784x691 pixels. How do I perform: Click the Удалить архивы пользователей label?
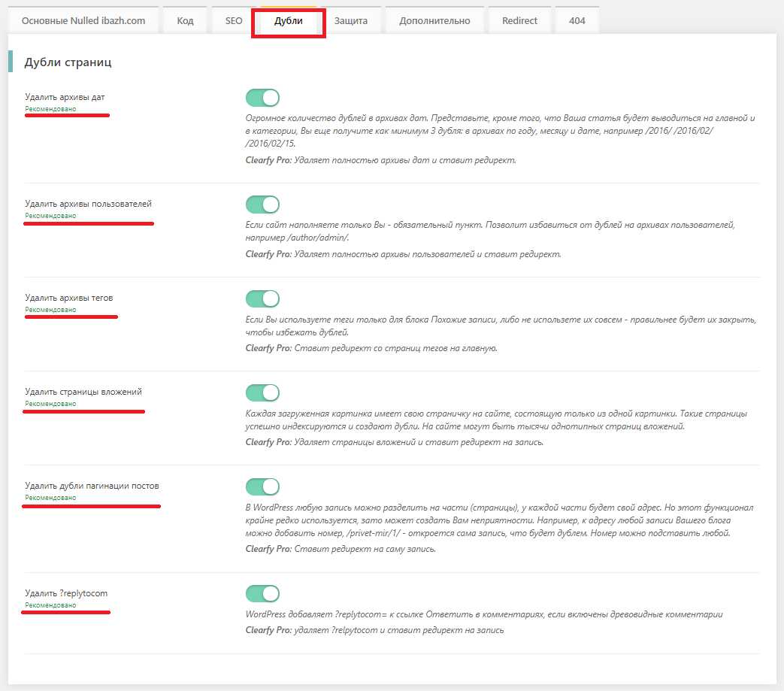[x=89, y=204]
